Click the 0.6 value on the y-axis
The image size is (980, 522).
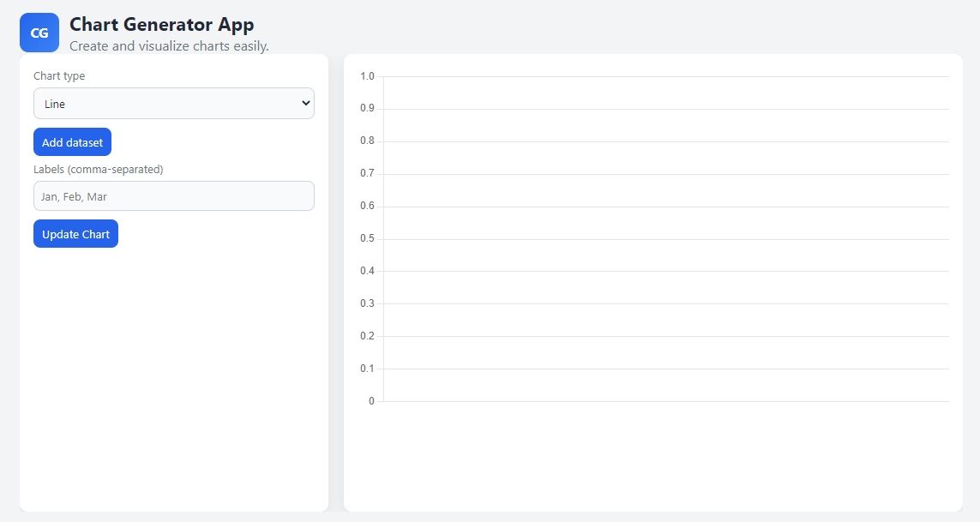[367, 207]
